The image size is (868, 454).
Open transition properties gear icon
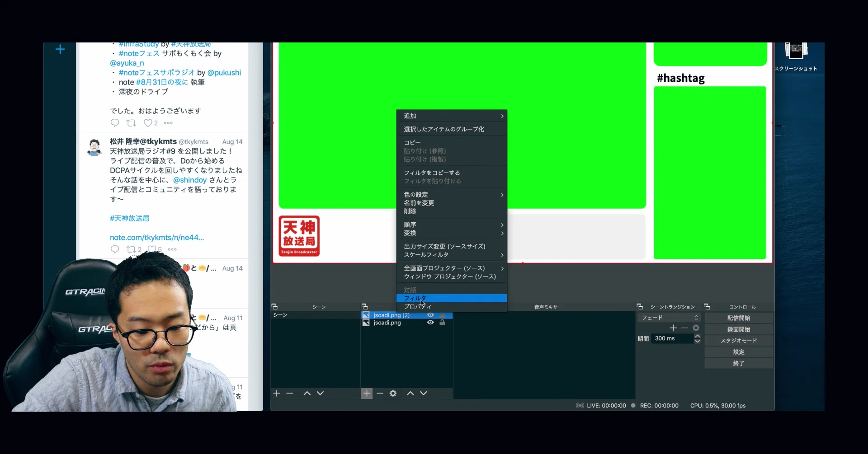tap(696, 328)
